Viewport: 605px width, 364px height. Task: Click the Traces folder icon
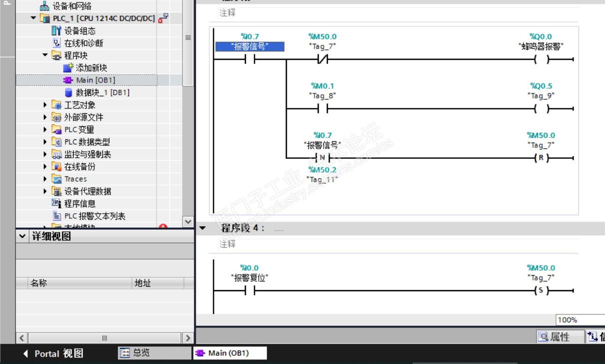pyautogui.click(x=57, y=179)
